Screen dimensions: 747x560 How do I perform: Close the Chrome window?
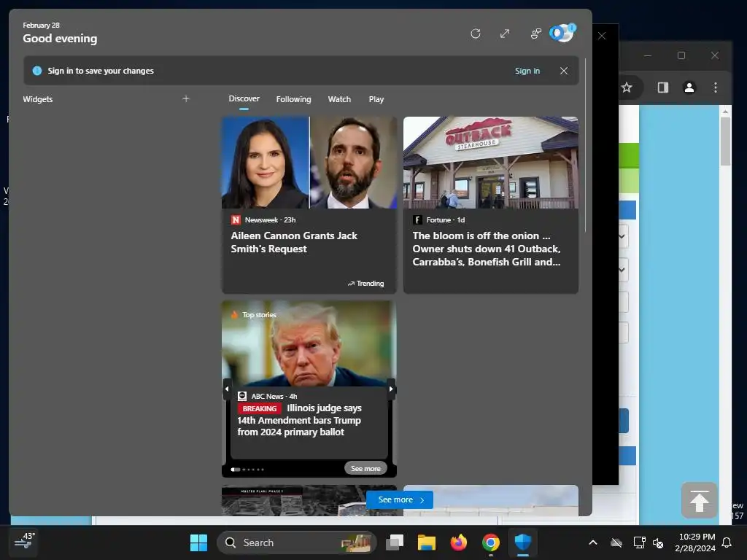(715, 55)
